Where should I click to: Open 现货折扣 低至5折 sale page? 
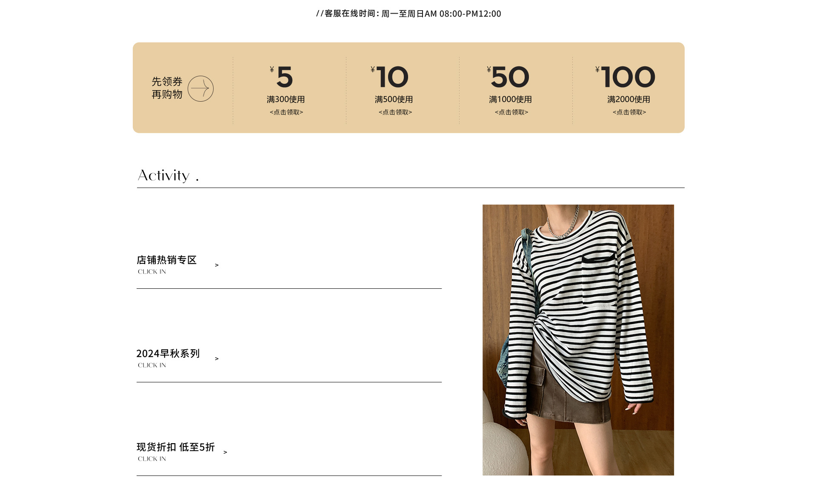(175, 447)
